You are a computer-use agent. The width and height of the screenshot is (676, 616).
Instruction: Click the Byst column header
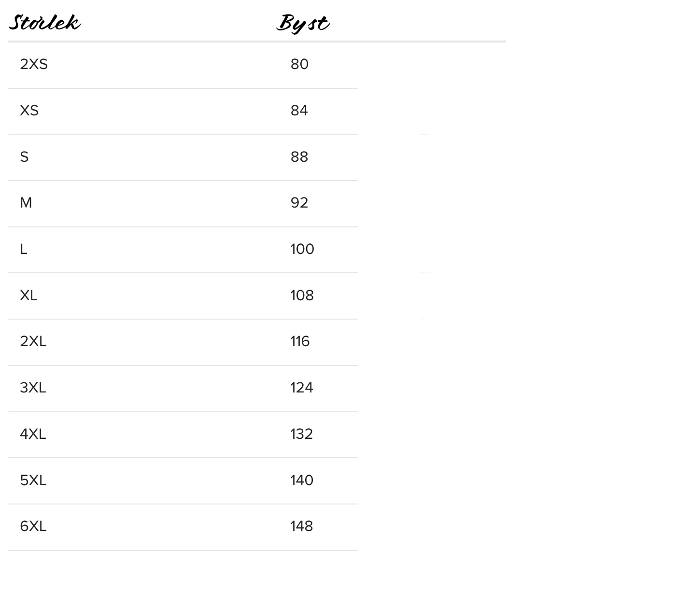tap(303, 23)
